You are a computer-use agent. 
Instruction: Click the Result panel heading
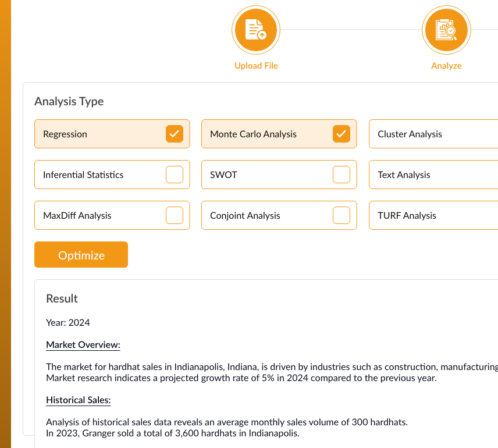62,298
